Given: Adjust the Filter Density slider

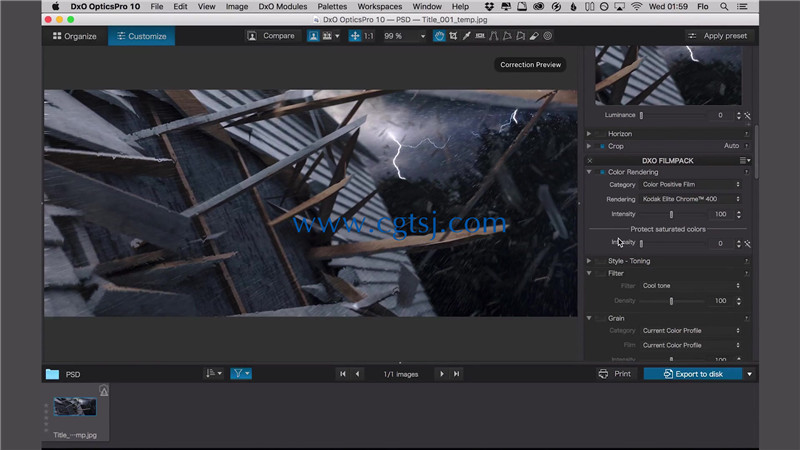Looking at the screenshot, I should click(672, 301).
